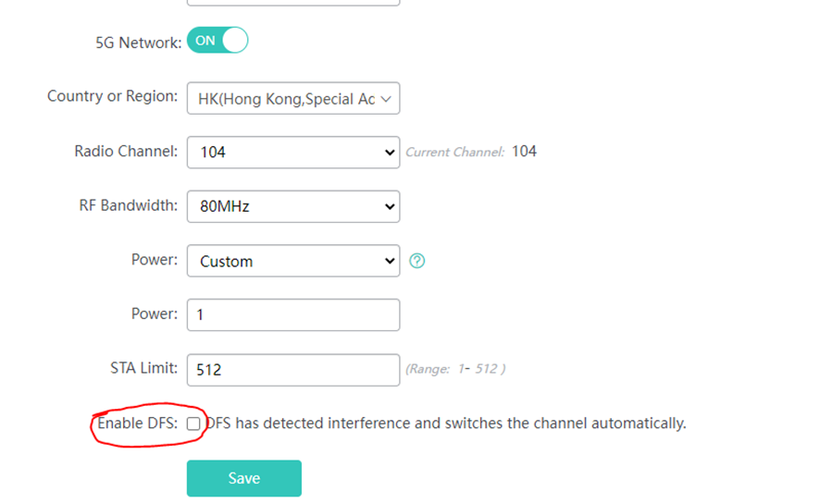This screenshot has height=504, width=820.
Task: Tick the Enable DFS checkbox
Action: pyautogui.click(x=193, y=424)
